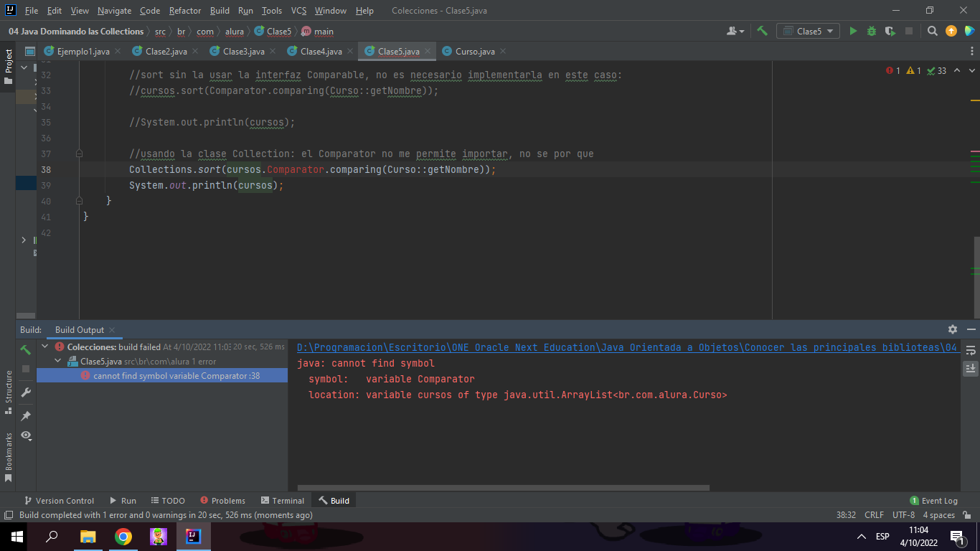
Task: Click the green typo count 33 indicator
Action: pos(937,70)
